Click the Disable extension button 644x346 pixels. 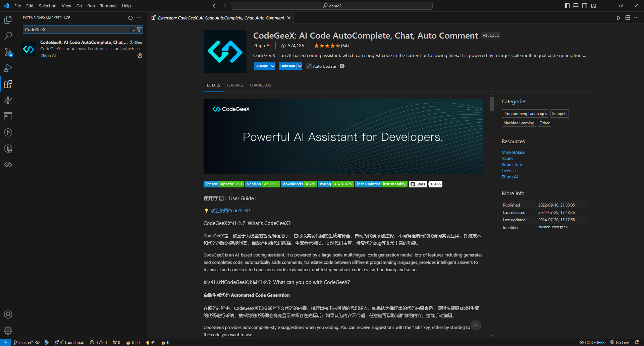click(262, 66)
